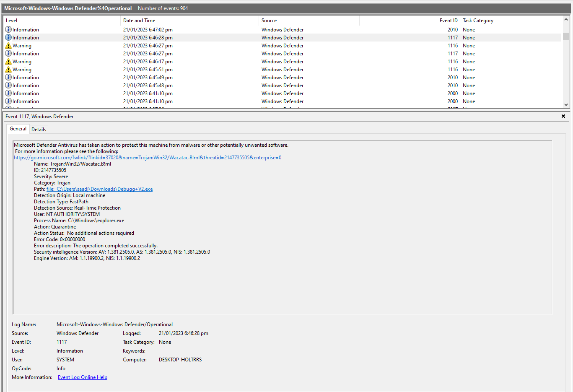Click Event ID 1116 in the 6:46:17 pm row
This screenshot has width=573, height=392.
453,62
